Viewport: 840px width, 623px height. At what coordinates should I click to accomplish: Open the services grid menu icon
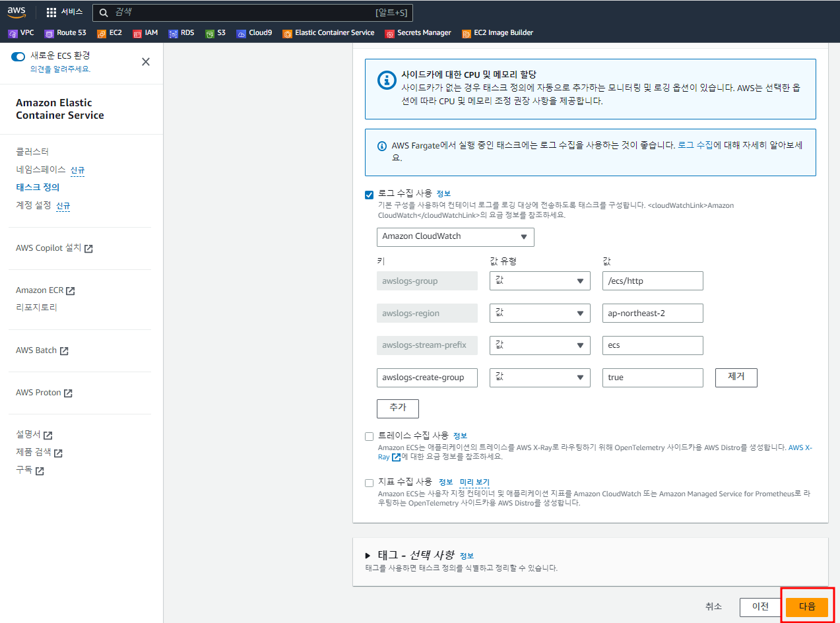tap(51, 12)
